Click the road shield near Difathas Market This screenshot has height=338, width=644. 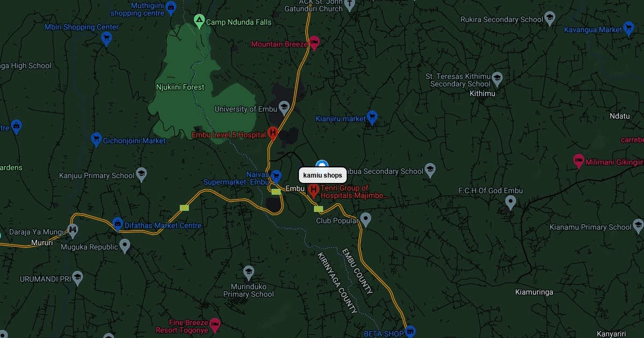tap(185, 208)
